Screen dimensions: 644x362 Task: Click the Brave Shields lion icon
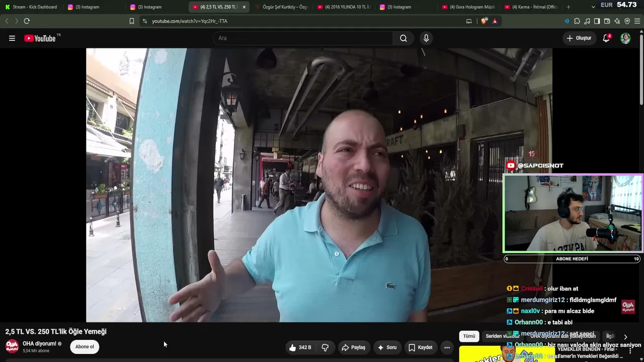[484, 21]
